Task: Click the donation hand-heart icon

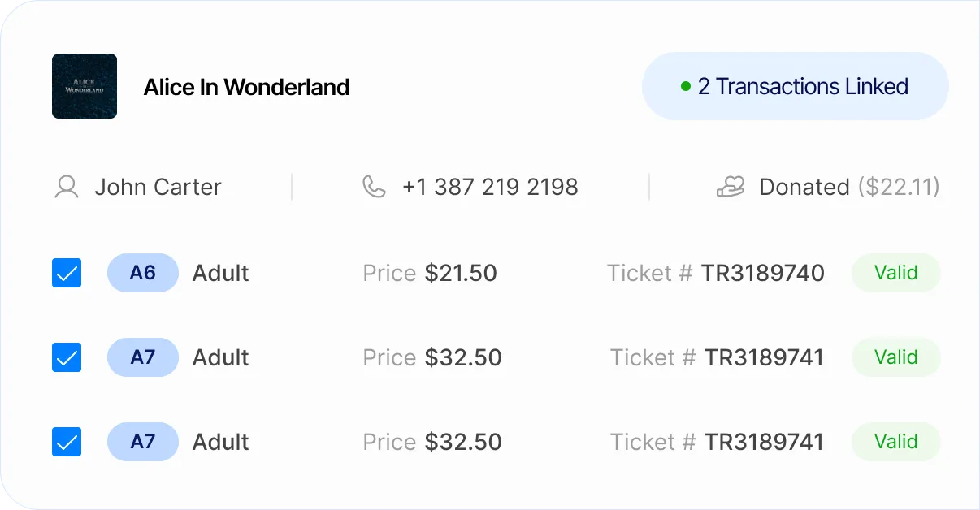Action: click(730, 188)
